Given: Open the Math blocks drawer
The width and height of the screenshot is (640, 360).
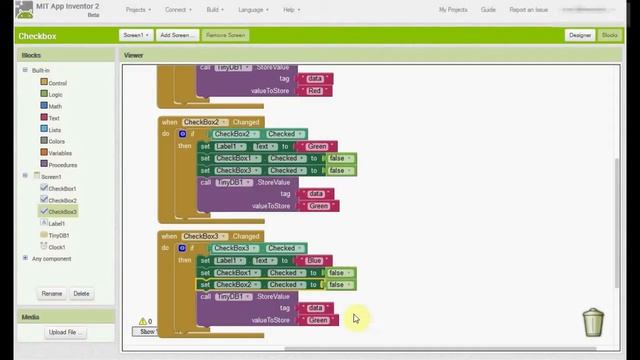Looking at the screenshot, I should coord(51,106).
